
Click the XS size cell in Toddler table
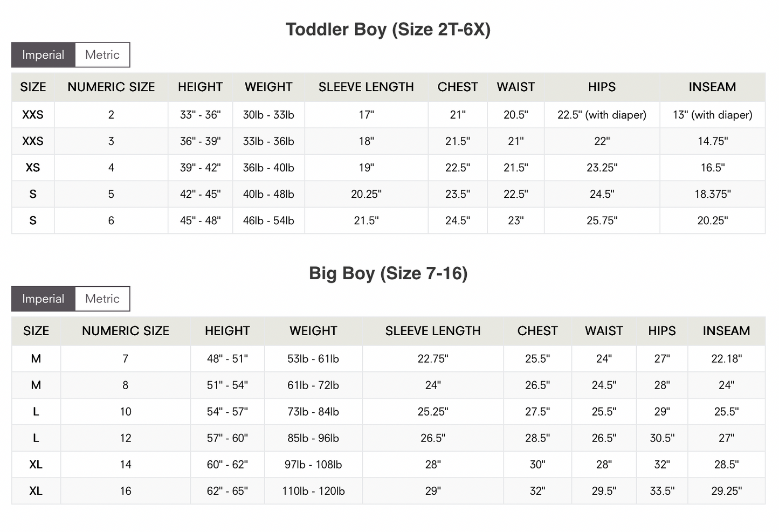[33, 168]
